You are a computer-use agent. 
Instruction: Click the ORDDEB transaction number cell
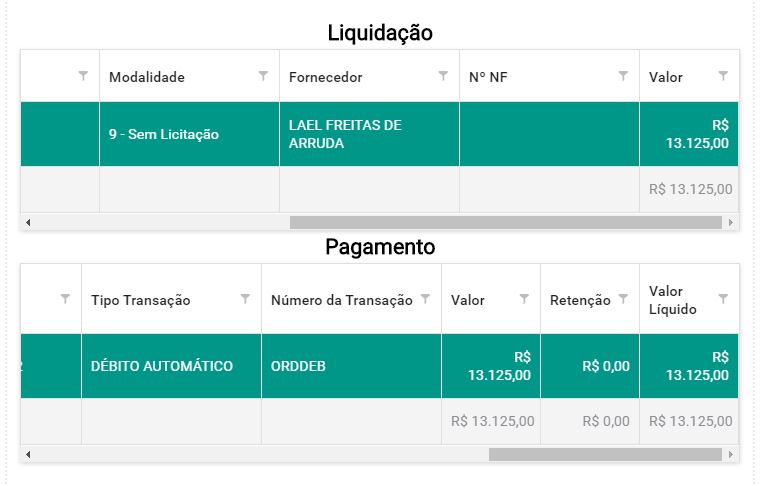click(351, 366)
